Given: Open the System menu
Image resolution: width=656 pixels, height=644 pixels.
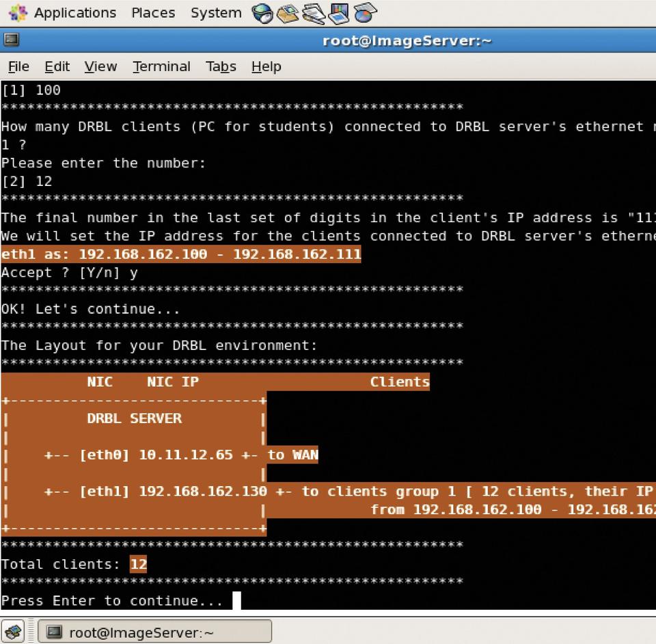Looking at the screenshot, I should (217, 13).
